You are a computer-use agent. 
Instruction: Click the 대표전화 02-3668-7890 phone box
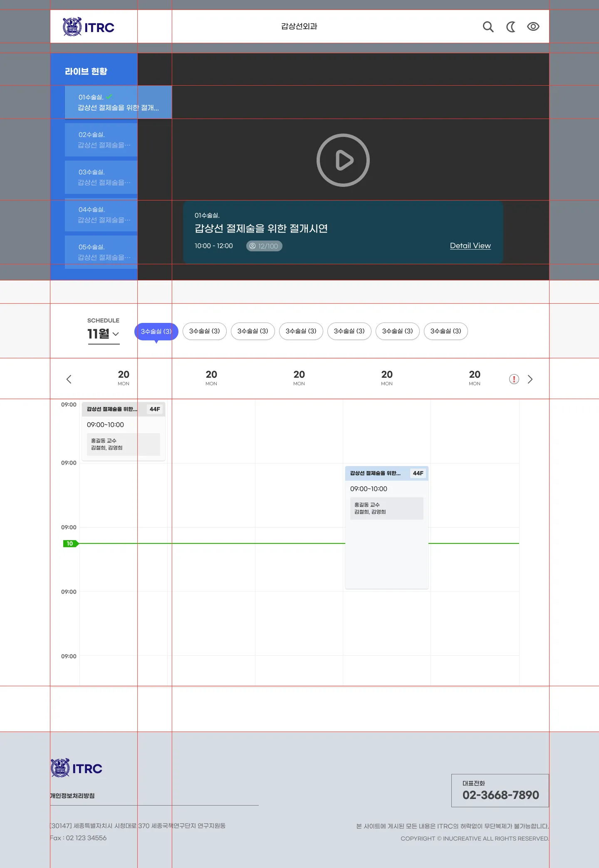point(500,791)
